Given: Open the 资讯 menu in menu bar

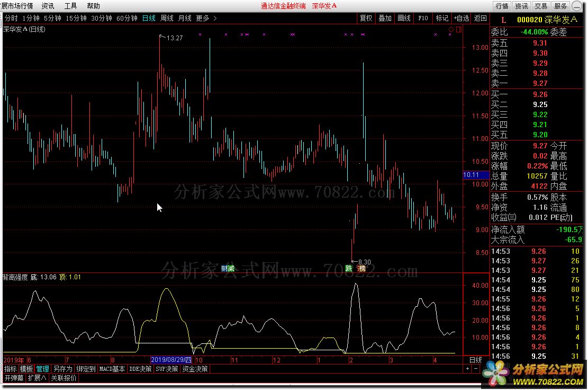Looking at the screenshot, I should click(x=48, y=6).
